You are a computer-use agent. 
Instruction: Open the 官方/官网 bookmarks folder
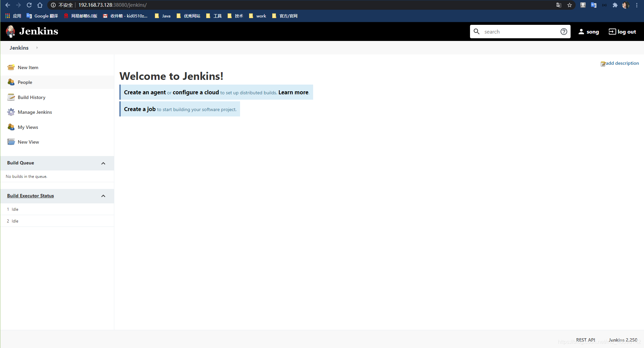click(x=285, y=16)
